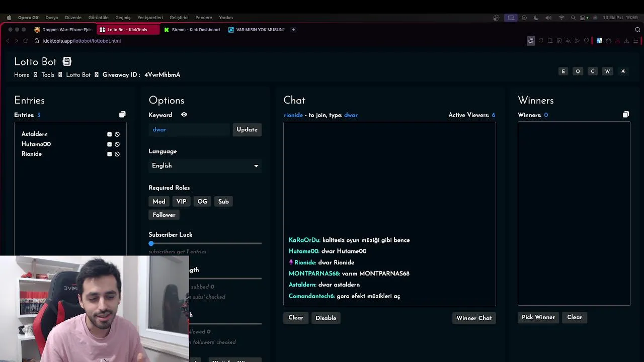Viewport: 644px width, 362px height.
Task: Enable the Sub required role
Action: tap(223, 201)
